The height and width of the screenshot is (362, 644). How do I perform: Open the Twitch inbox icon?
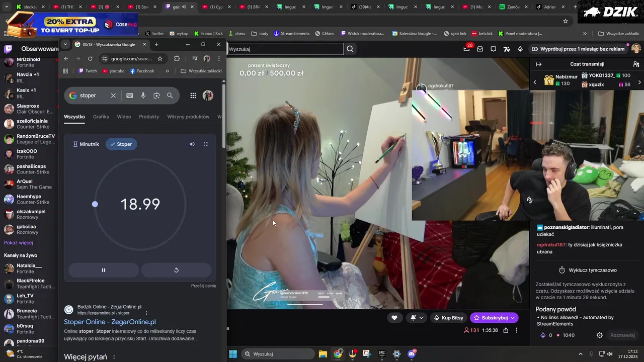tap(480, 49)
